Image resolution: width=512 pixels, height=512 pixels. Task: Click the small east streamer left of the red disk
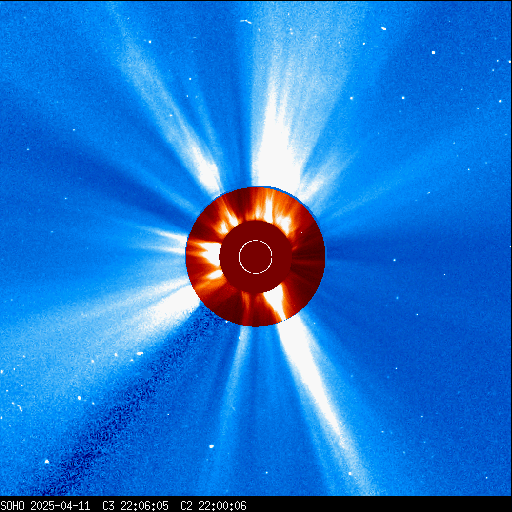(x=167, y=240)
